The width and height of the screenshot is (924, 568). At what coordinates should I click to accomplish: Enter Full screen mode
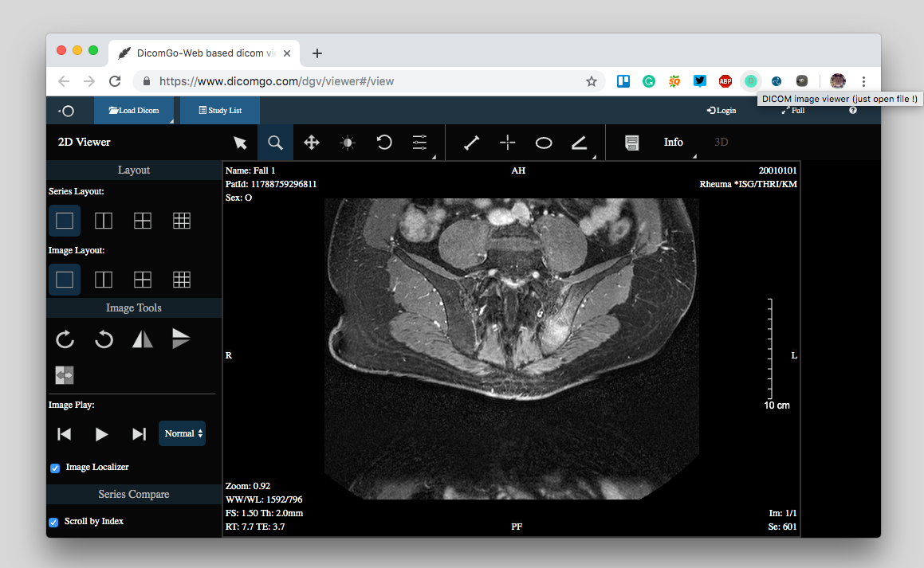pos(793,111)
